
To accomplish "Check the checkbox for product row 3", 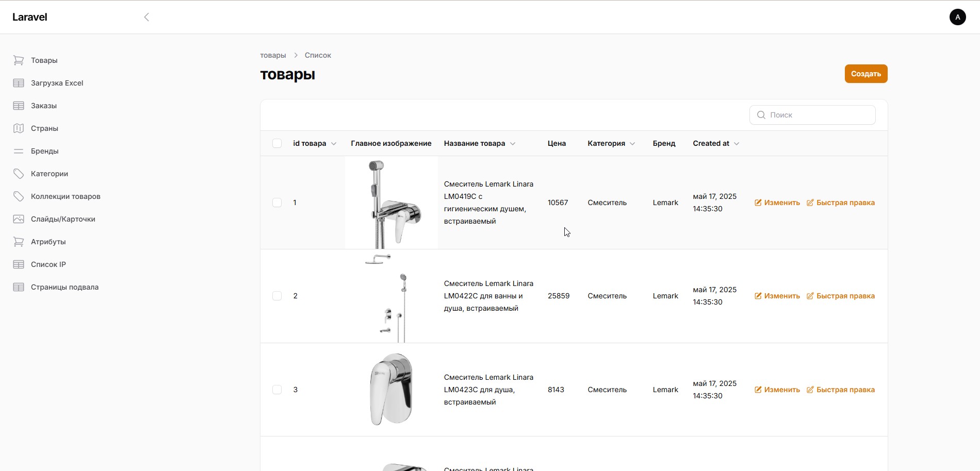I will click(x=277, y=390).
